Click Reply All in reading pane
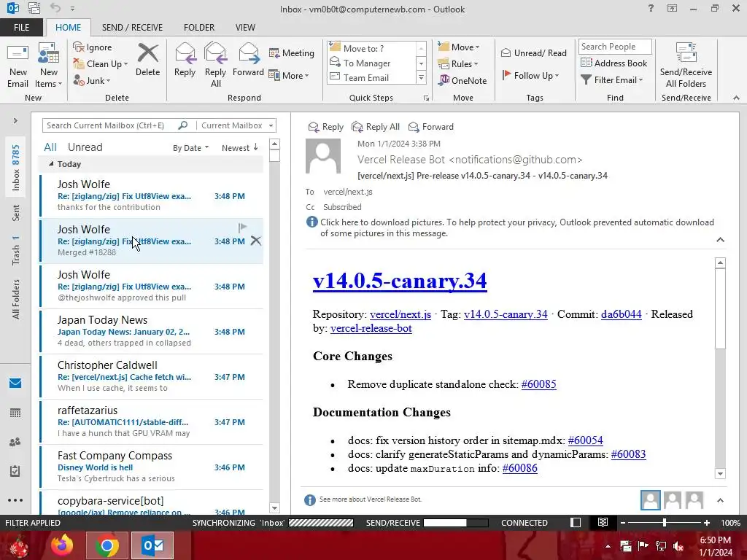Screen dimensions: 747x560 (376, 127)
